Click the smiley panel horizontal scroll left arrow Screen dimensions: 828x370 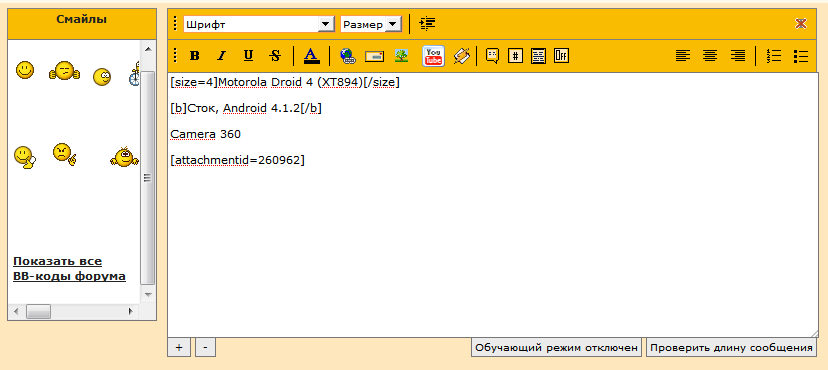coord(15,312)
